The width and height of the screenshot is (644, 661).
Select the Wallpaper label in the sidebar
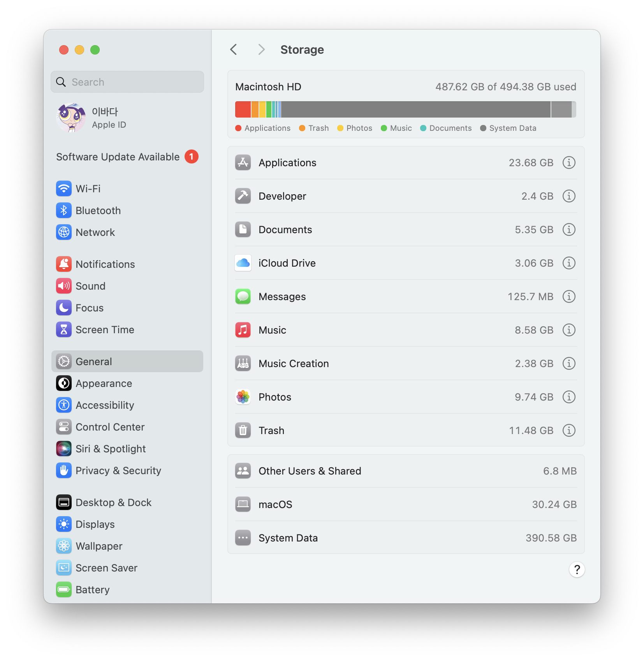click(99, 546)
